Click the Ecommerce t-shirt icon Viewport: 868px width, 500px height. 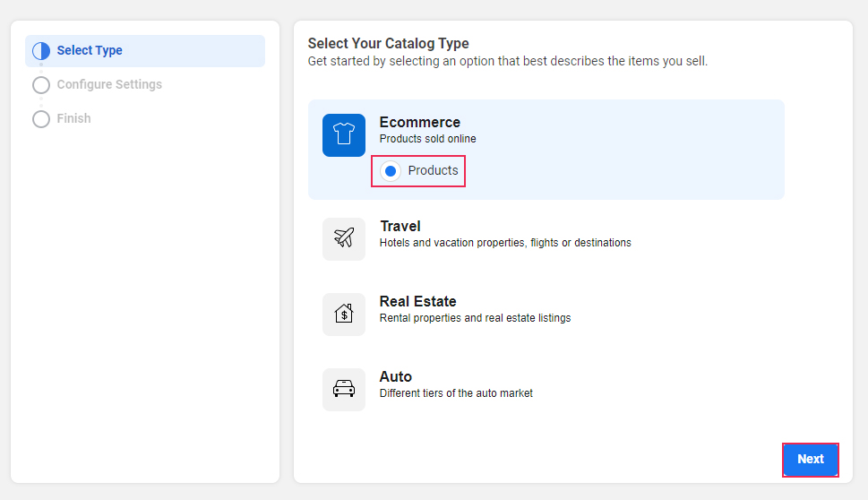pos(344,135)
